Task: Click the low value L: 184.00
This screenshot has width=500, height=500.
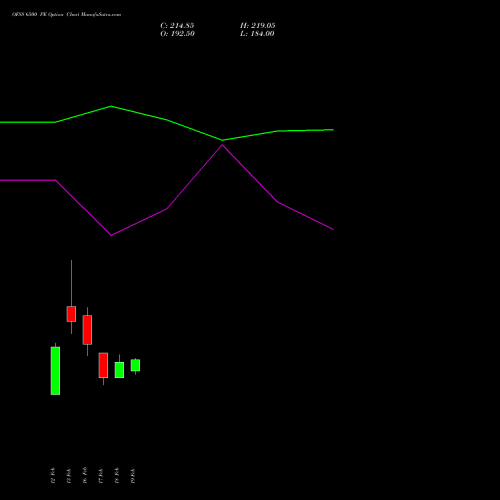Action: point(257,34)
